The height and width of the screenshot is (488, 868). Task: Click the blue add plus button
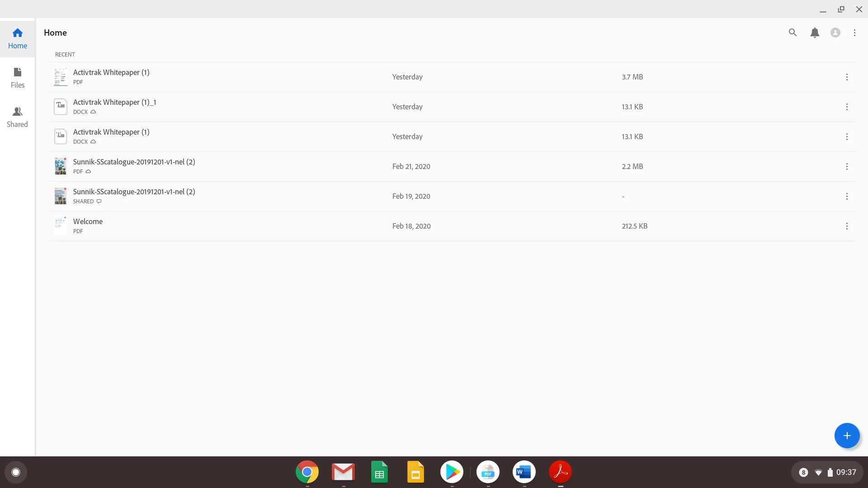coord(847,436)
